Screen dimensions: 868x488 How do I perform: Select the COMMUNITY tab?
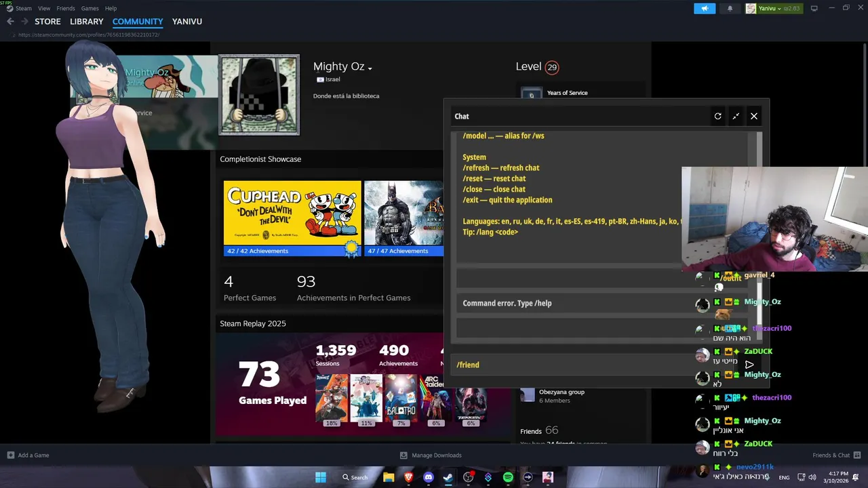coord(138,22)
